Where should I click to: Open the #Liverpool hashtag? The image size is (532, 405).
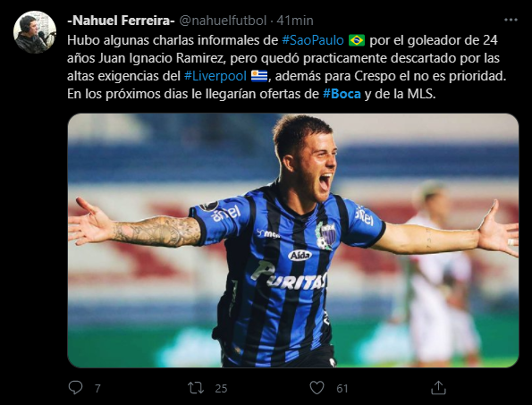pos(215,76)
